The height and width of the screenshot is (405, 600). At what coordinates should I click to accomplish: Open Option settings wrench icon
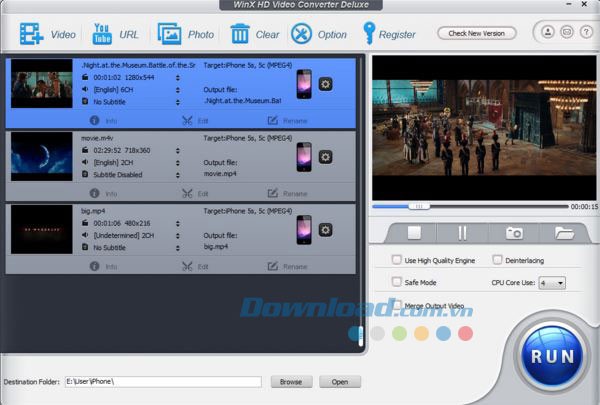pyautogui.click(x=301, y=34)
